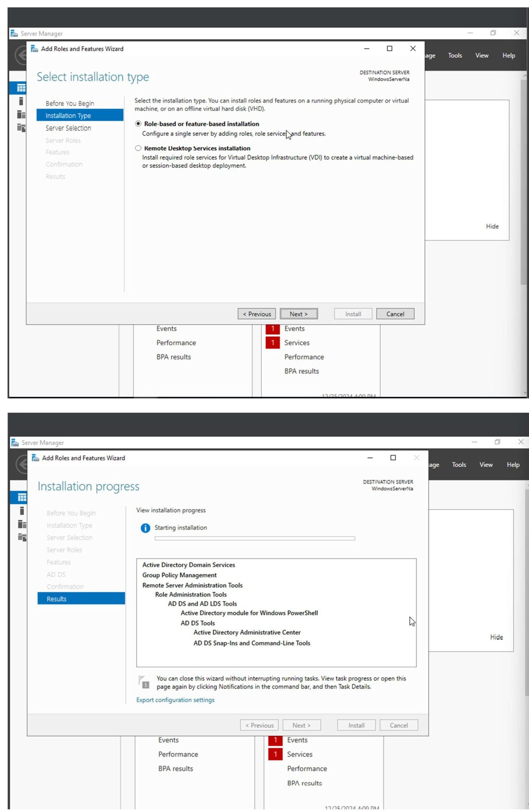Click Server Manager back arrow beside Installation progress wizard
The width and height of the screenshot is (529, 812).
coord(22,464)
